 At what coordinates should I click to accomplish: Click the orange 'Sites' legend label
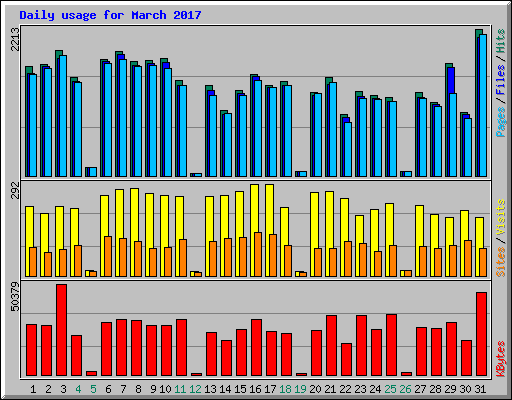pyautogui.click(x=501, y=262)
